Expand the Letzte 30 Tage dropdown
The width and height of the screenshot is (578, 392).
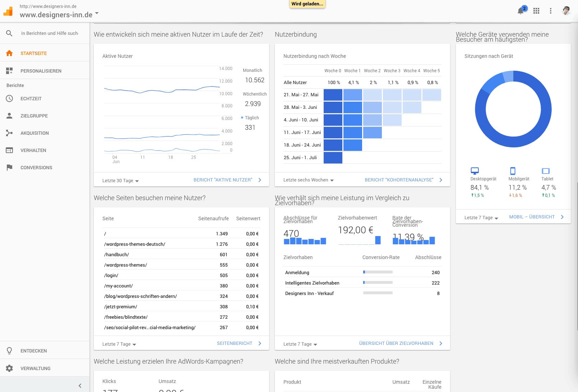pos(121,181)
